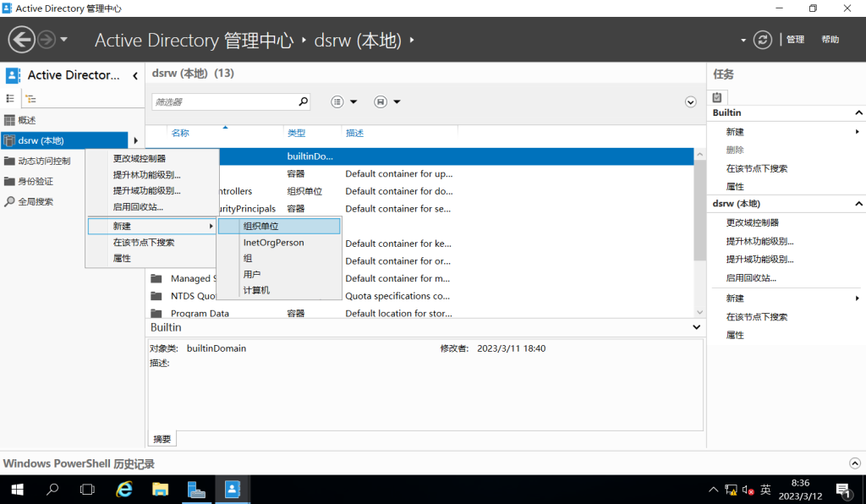Image resolution: width=866 pixels, height=504 pixels.
Task: Select the Program Data row
Action: (x=419, y=313)
